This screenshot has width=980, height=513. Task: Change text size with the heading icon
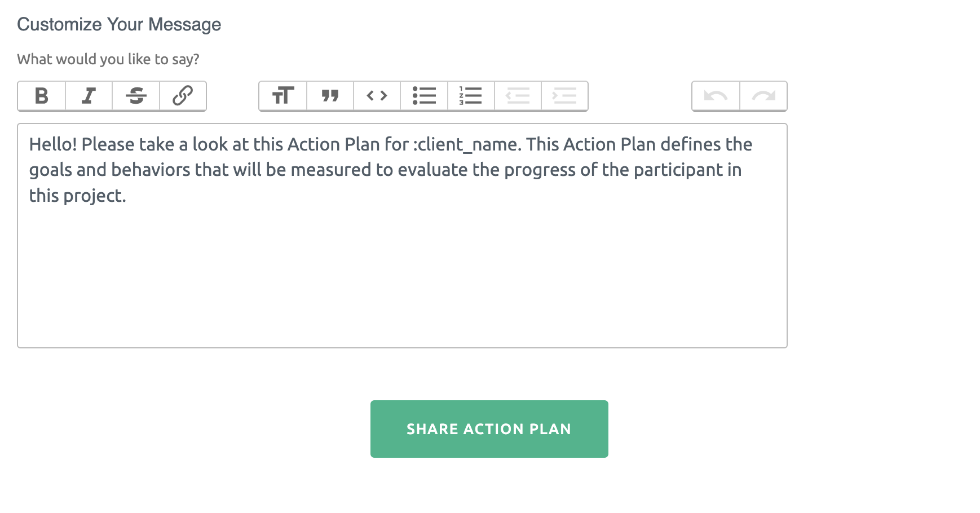point(283,96)
